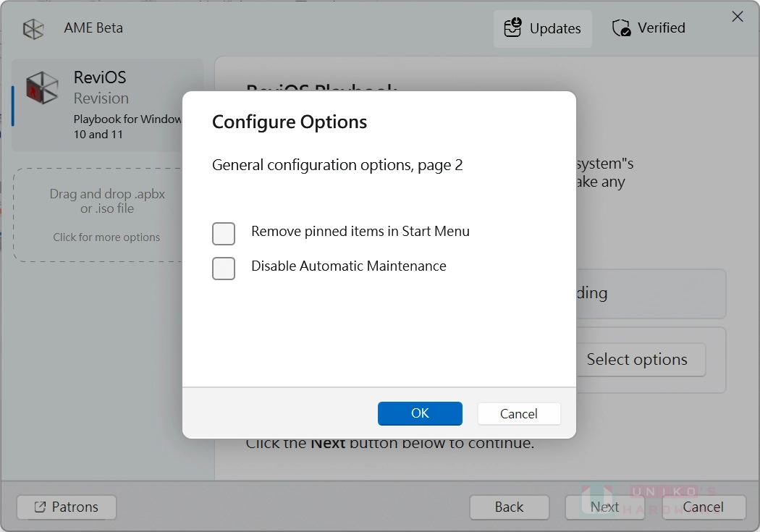Enable Disable Automatic Maintenance option

pyautogui.click(x=224, y=269)
